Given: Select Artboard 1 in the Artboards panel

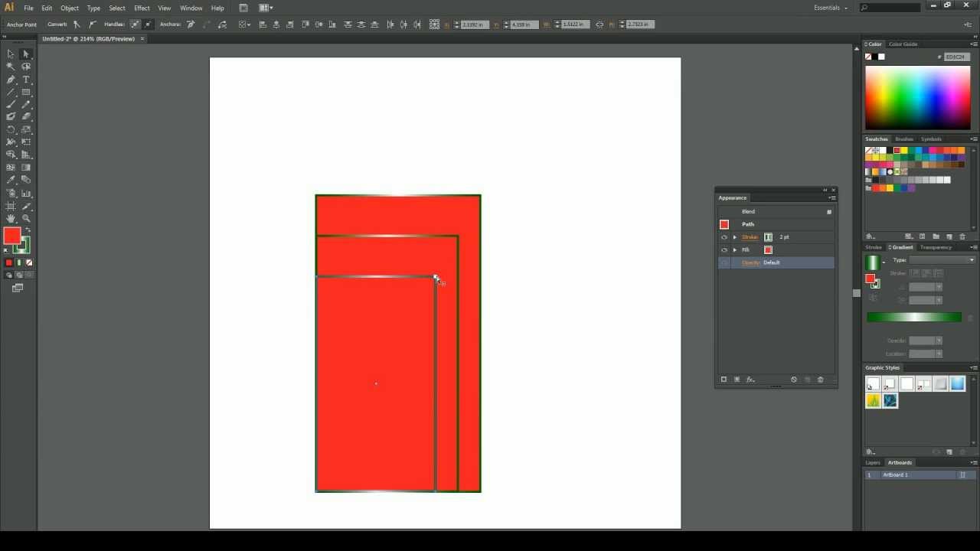Looking at the screenshot, I should pos(917,475).
